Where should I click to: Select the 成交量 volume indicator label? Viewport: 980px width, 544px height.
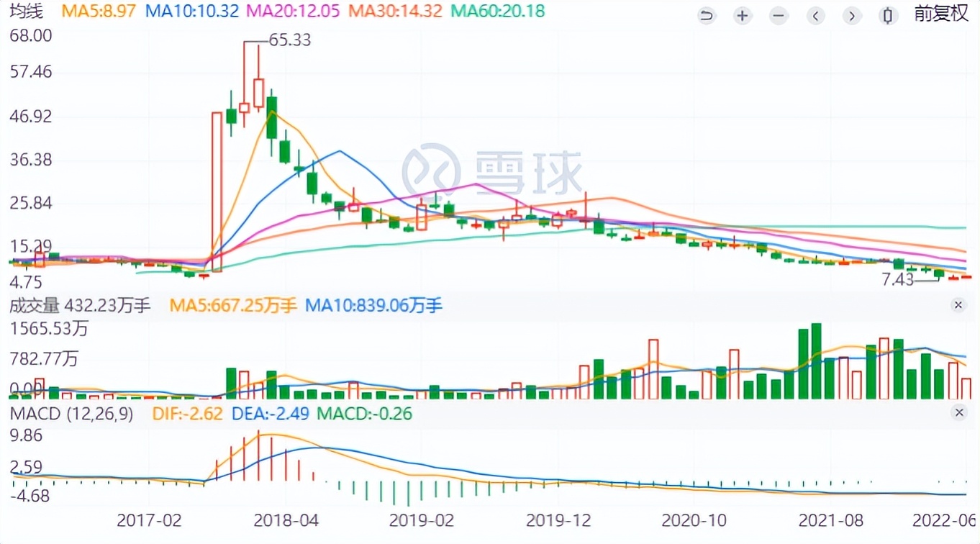(34, 305)
